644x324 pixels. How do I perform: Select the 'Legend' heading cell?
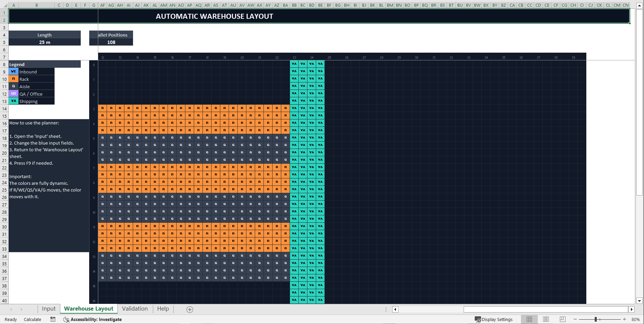tap(45, 64)
